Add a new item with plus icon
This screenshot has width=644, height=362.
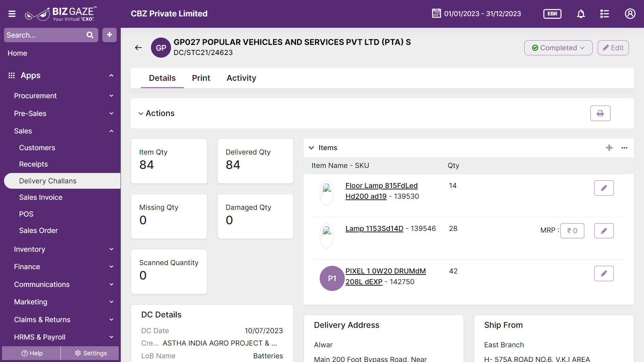tap(609, 148)
